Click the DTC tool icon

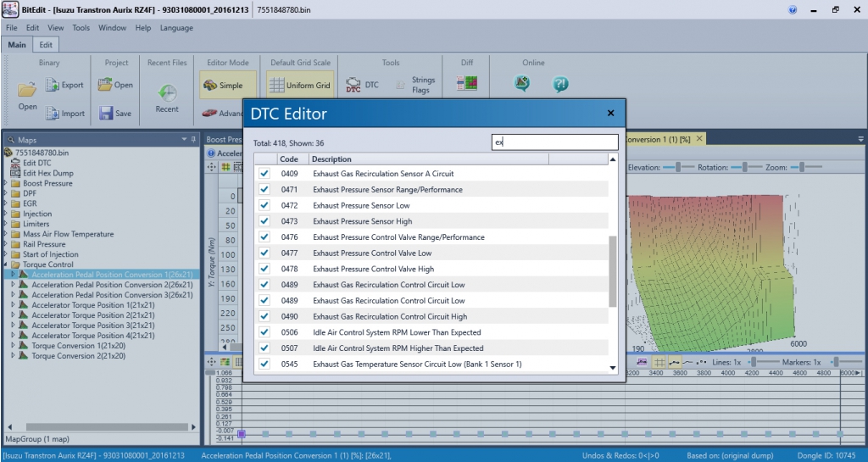(x=353, y=85)
